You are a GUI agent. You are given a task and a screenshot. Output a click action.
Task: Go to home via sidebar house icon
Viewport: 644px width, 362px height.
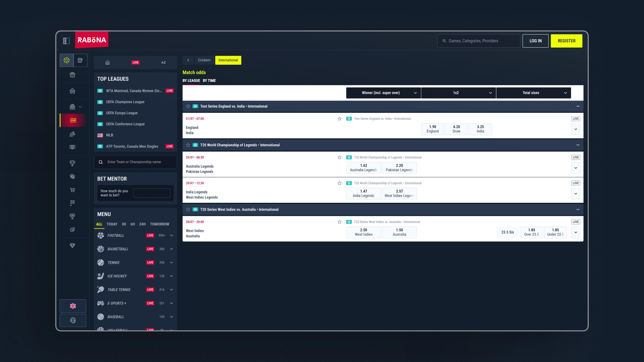tap(72, 91)
